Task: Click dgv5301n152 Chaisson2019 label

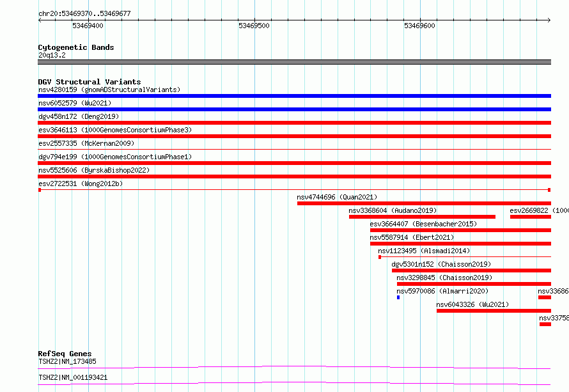Action: [x=441, y=264]
